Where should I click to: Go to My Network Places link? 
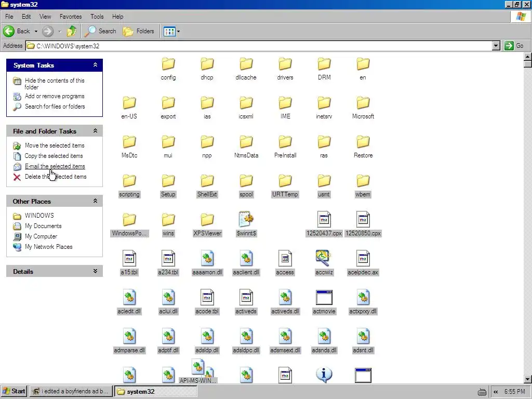point(48,247)
